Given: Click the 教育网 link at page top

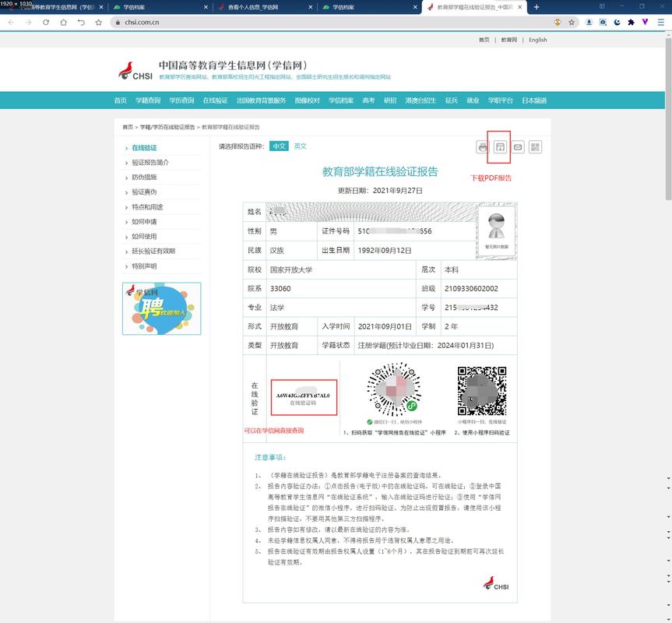Looking at the screenshot, I should pos(509,40).
